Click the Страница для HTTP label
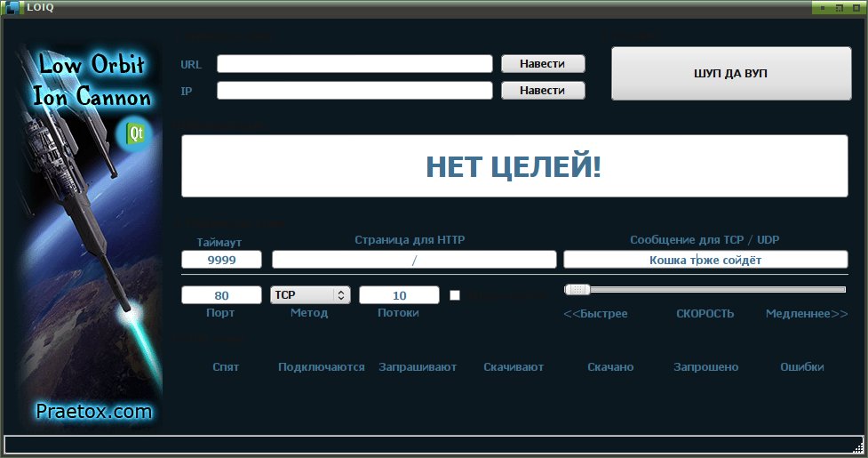The image size is (868, 458). [410, 240]
